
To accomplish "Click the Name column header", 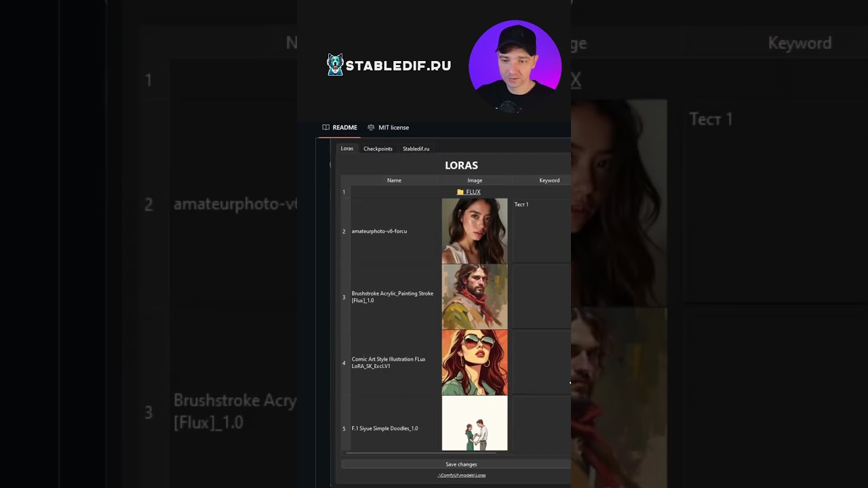I will click(394, 180).
